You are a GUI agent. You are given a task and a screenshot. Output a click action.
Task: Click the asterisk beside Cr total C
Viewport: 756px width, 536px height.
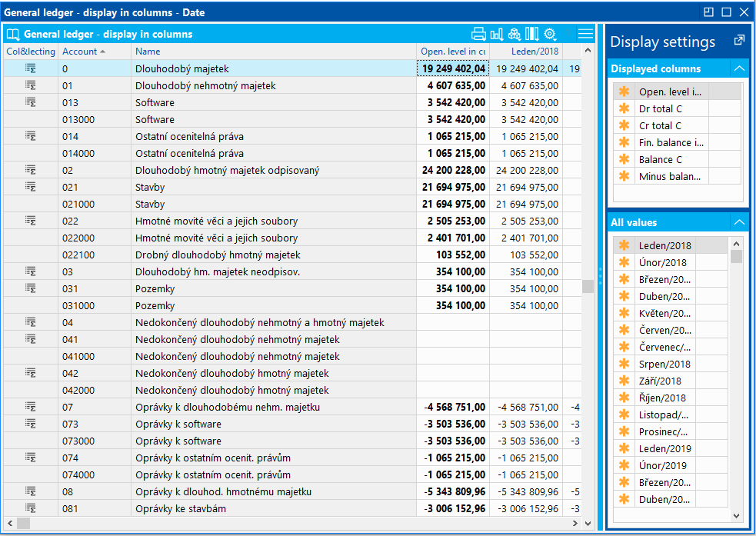click(x=624, y=125)
